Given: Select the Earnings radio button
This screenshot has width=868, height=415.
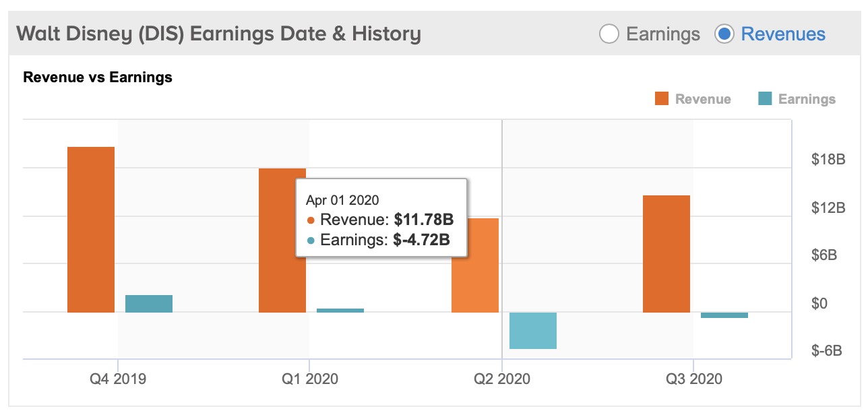Looking at the screenshot, I should point(609,34).
